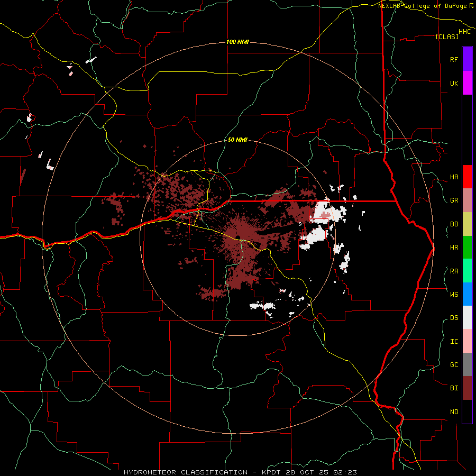This screenshot has width=476, height=476.
Task: Click the ND black legend swatch
Action: pos(467,411)
